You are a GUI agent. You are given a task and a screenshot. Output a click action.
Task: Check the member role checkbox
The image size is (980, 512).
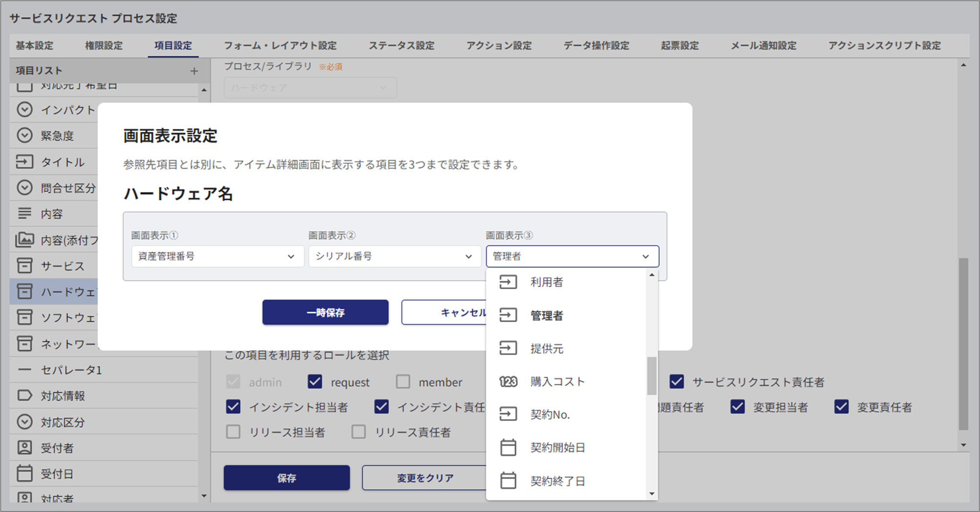click(403, 382)
